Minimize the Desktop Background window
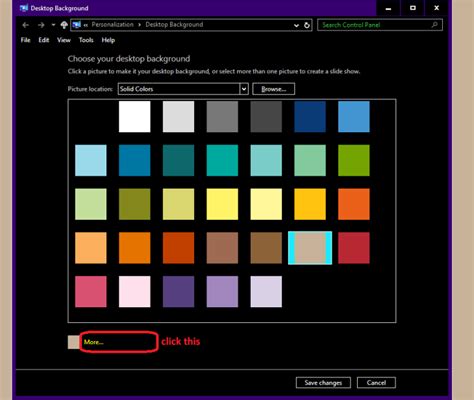This screenshot has width=474, height=400. 388,8
